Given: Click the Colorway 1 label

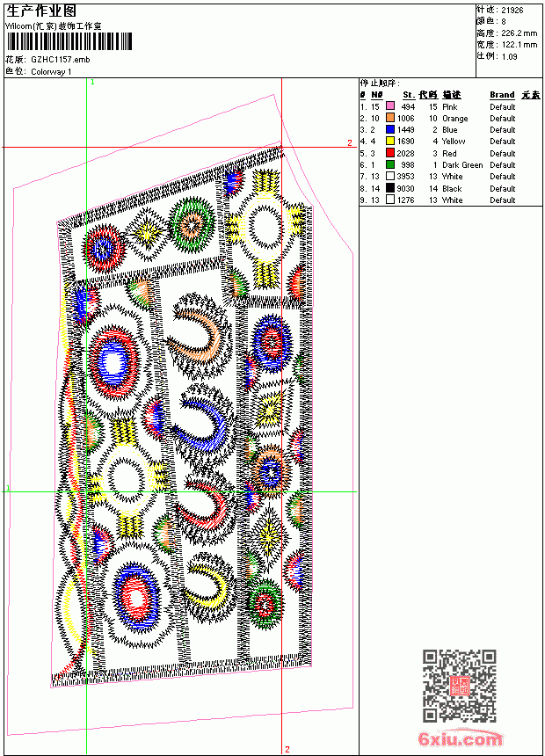Looking at the screenshot, I should tap(51, 72).
